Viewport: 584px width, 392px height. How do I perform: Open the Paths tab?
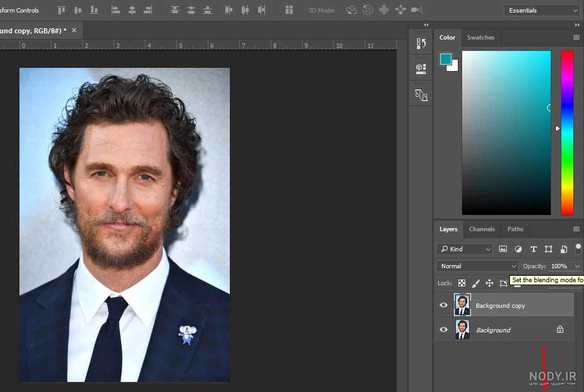[x=515, y=229]
